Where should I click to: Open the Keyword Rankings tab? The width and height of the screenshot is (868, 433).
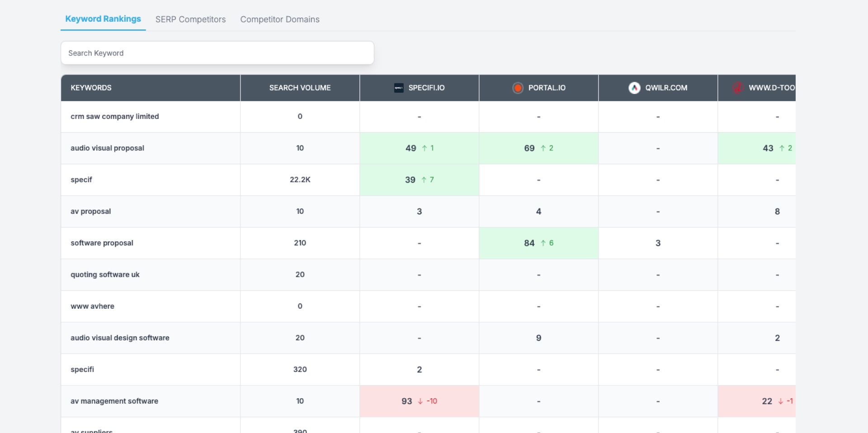(x=103, y=19)
